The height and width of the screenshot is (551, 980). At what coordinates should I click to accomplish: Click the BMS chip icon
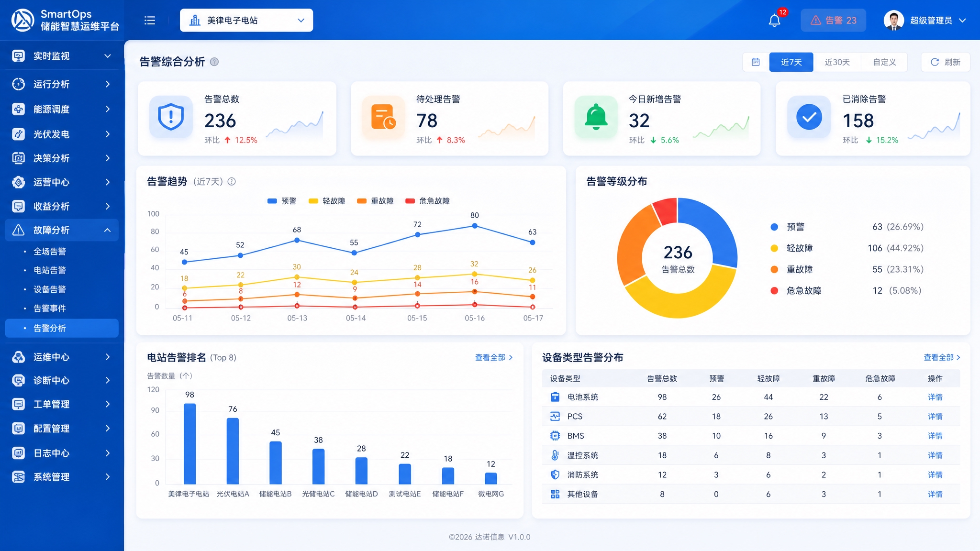[x=555, y=436]
